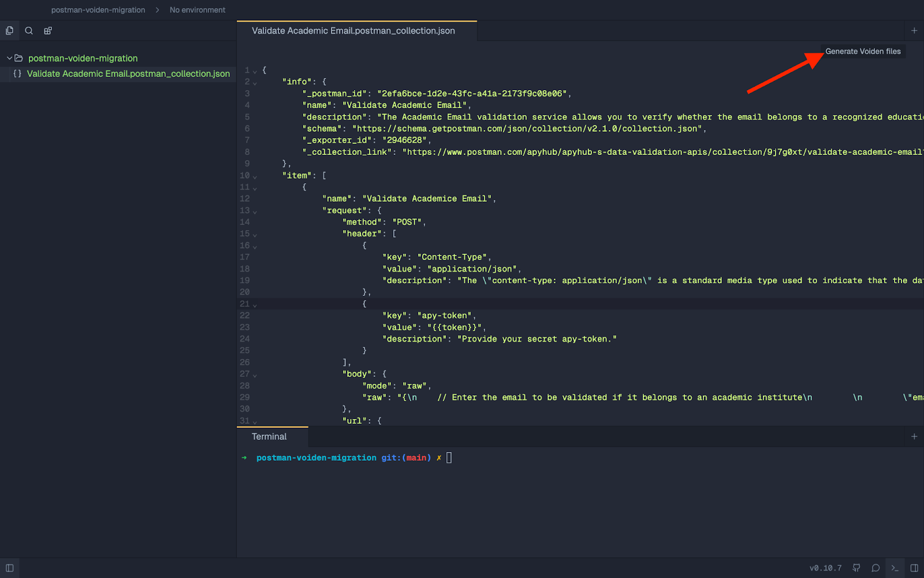Add a new terminal with the plus icon
This screenshot has width=924, height=578.
[x=914, y=436]
